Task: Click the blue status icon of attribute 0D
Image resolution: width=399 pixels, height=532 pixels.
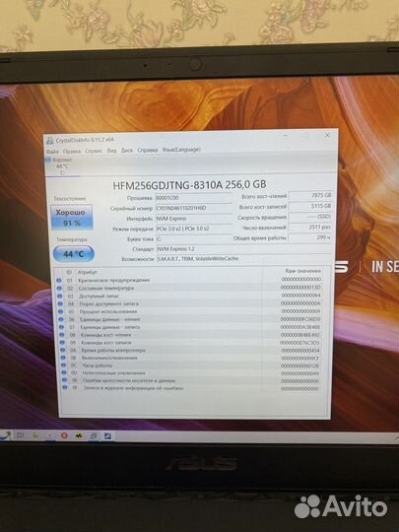Action: pyautogui.click(x=64, y=372)
